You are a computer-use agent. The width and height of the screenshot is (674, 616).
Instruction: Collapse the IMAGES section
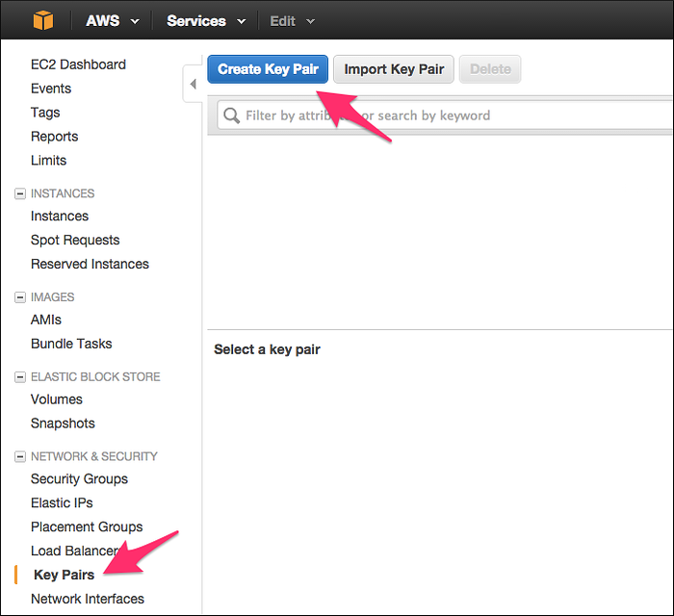[20, 297]
